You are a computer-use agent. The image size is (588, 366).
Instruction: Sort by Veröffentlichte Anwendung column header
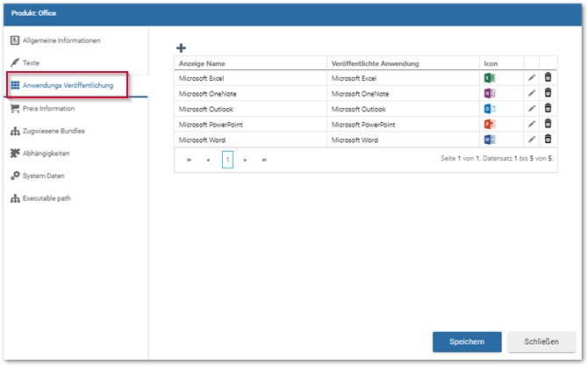pyautogui.click(x=375, y=63)
